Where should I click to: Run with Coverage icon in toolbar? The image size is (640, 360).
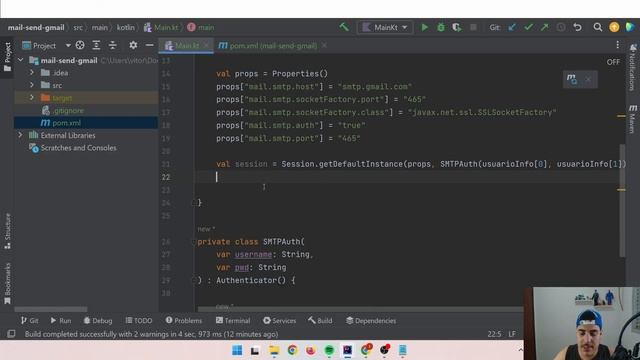point(457,27)
